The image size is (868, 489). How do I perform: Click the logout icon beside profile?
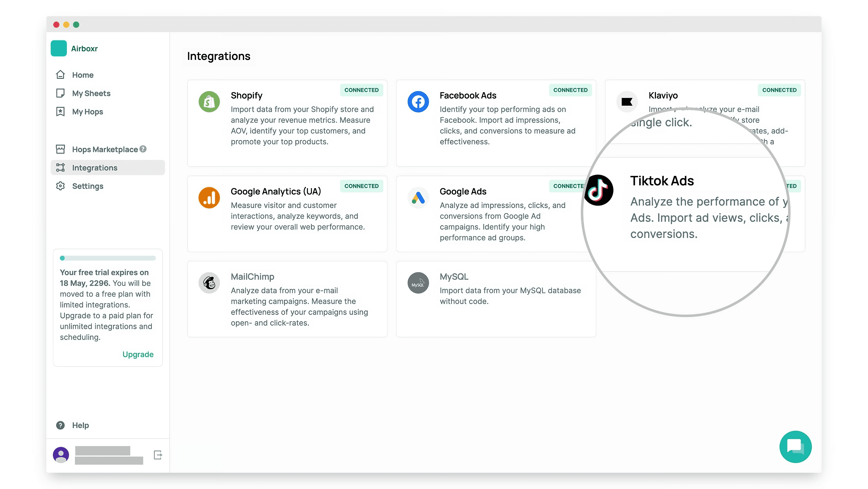(158, 455)
